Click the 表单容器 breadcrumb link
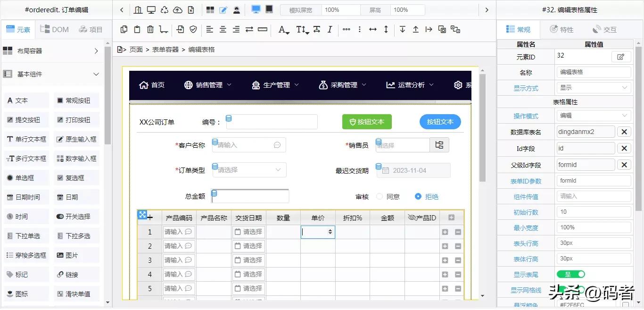This screenshot has height=310, width=644. [165, 49]
